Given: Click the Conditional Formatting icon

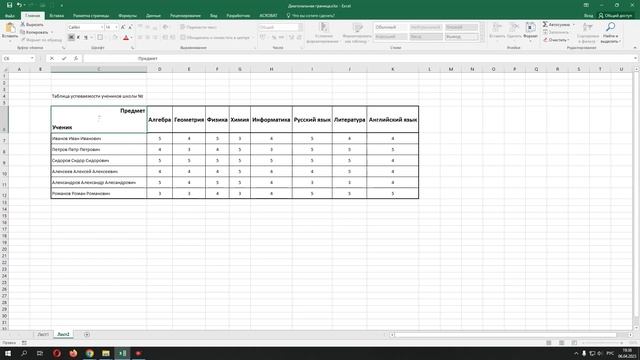Looking at the screenshot, I should tap(324, 27).
